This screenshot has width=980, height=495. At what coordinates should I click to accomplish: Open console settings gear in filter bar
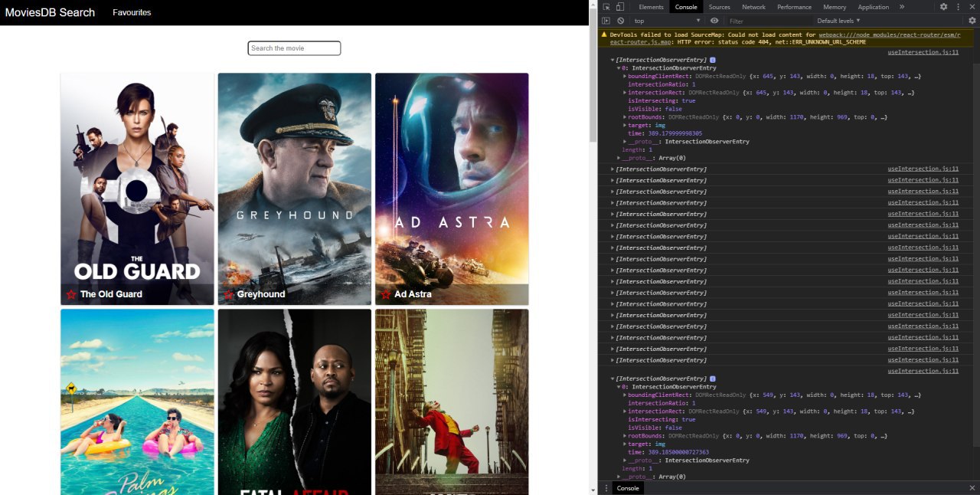972,21
